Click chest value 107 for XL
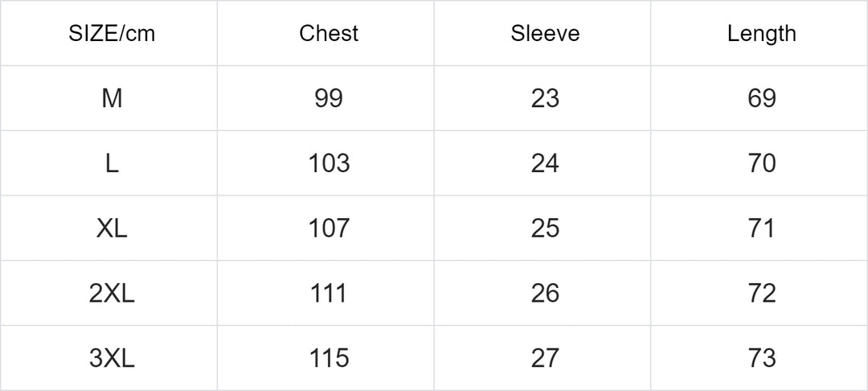The height and width of the screenshot is (391, 868). 329,228
